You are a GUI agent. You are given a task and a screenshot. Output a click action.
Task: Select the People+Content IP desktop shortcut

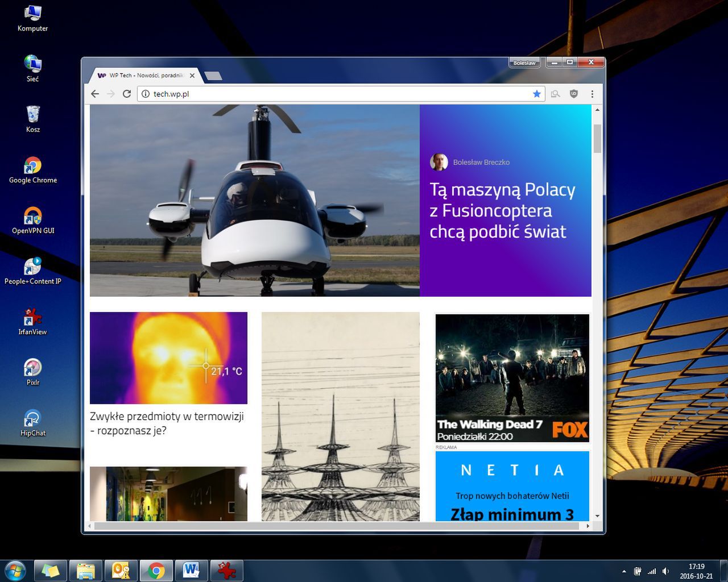[x=32, y=271]
